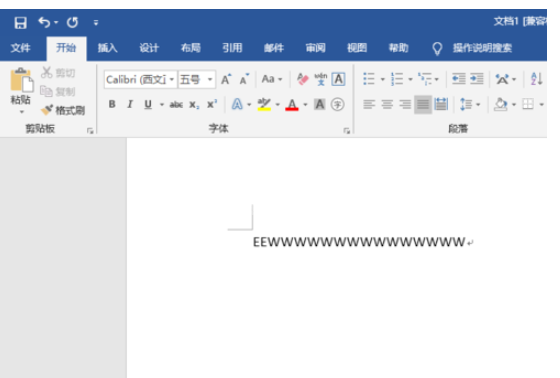Expand the 五号 font size dropdown
This screenshot has height=378, width=560.
click(210, 79)
